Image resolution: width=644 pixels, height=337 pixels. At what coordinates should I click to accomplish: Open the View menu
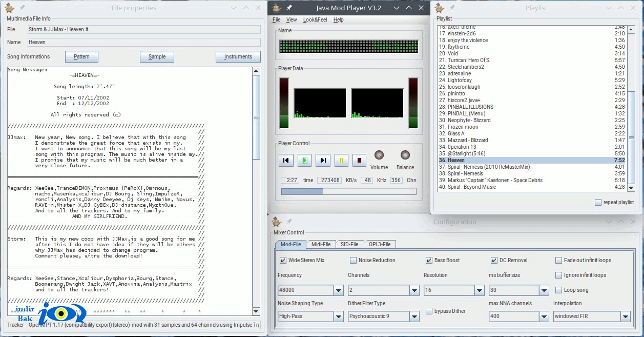(292, 19)
